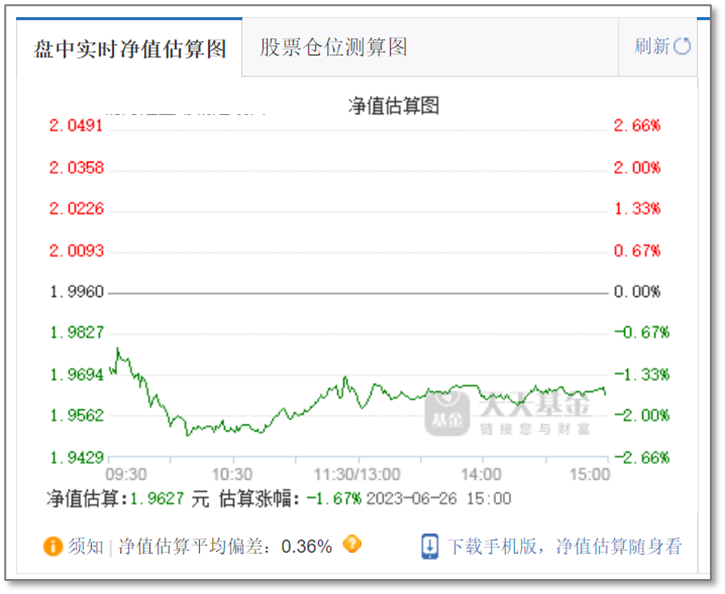
Task: Click the red 2.00% right axis label
Action: point(637,167)
